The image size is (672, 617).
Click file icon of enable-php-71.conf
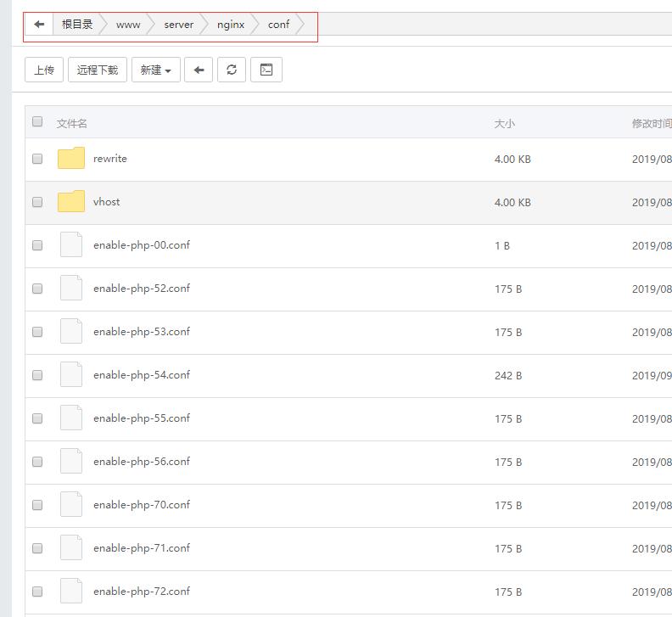pyautogui.click(x=71, y=548)
